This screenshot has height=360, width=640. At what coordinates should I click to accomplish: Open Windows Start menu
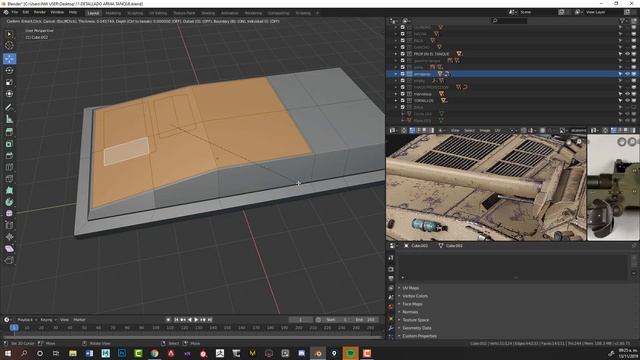tap(8, 353)
